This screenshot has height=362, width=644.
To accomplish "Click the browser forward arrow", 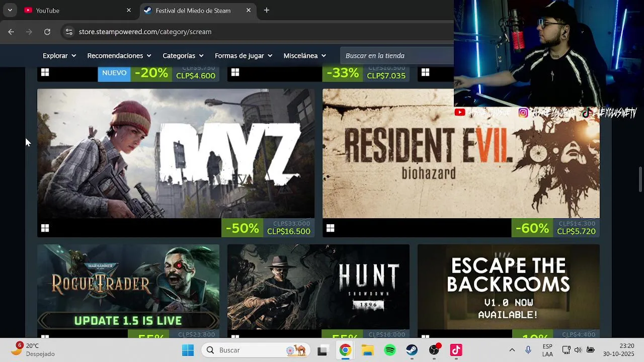I will [x=29, y=32].
